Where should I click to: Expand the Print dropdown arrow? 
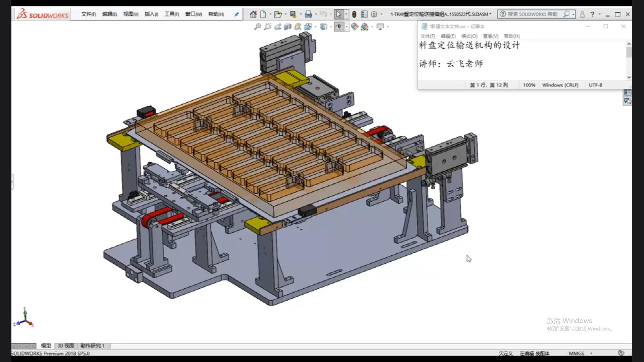[x=316, y=14]
